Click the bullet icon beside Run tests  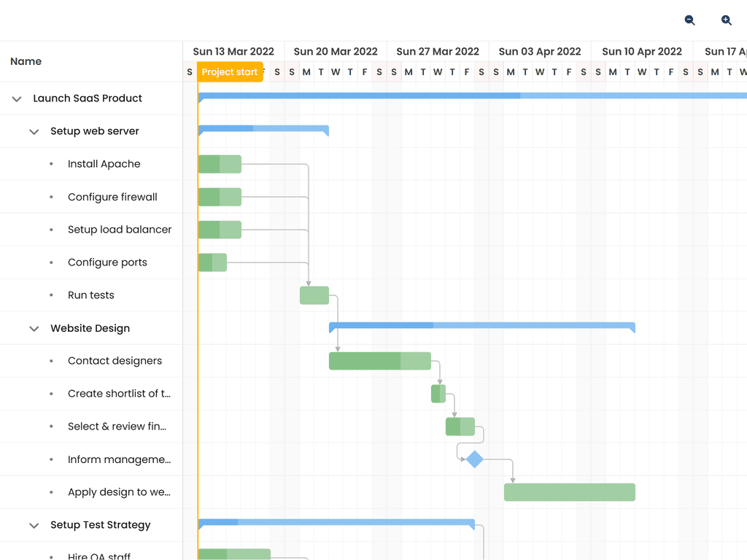coord(50,295)
